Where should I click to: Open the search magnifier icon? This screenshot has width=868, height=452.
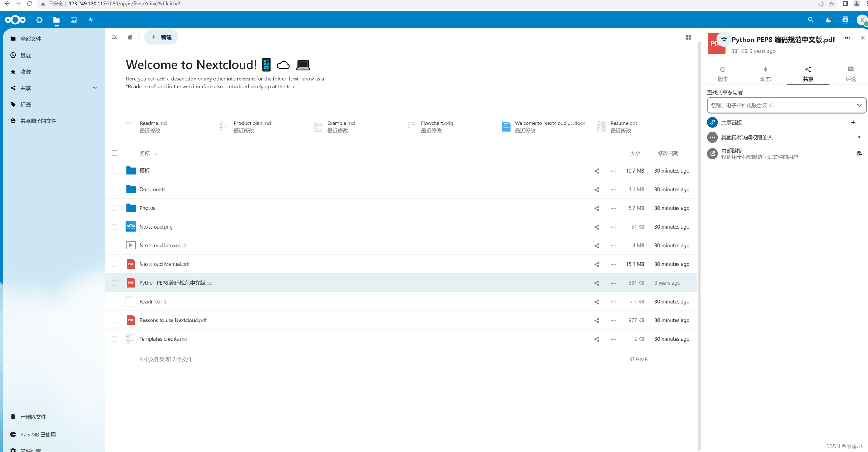click(x=811, y=20)
